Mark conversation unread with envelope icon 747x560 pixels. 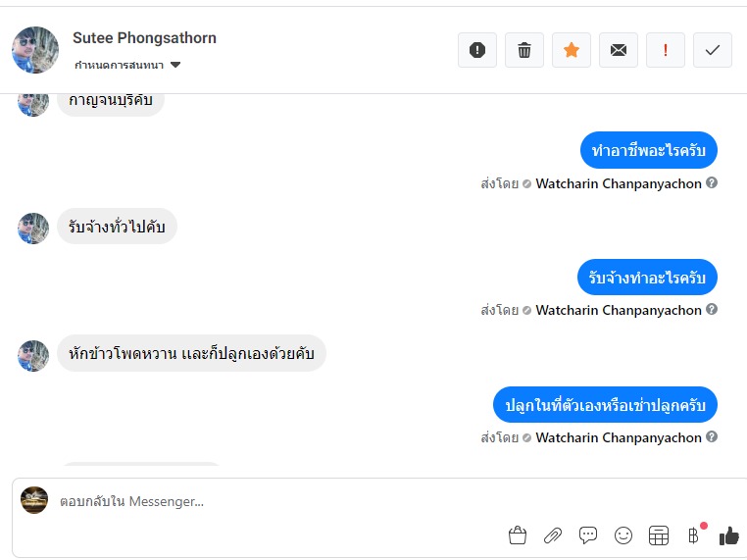tap(619, 50)
